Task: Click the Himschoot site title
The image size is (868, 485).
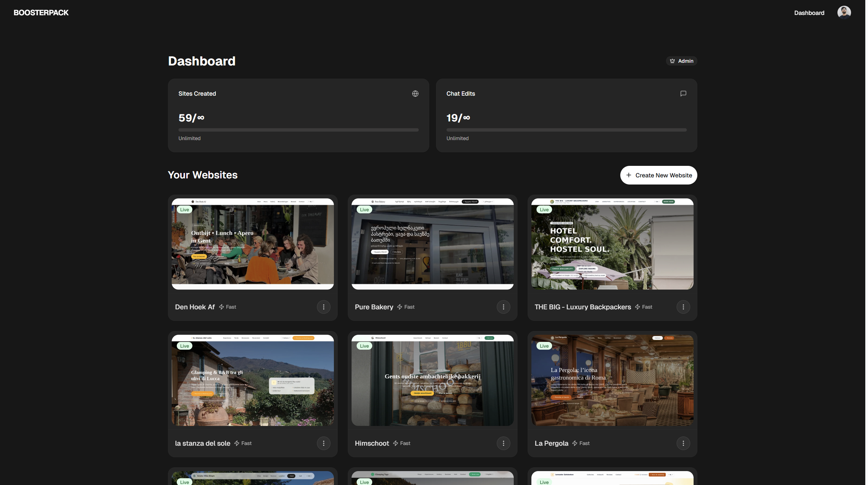Action: 372,443
